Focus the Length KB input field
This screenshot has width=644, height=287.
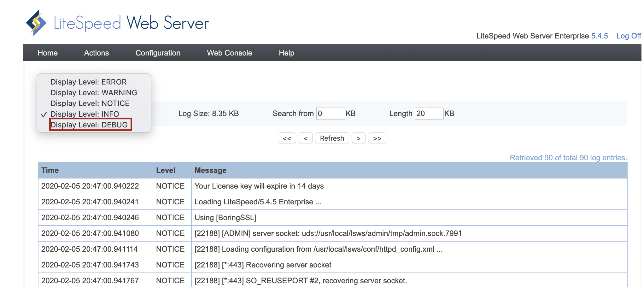pos(429,114)
